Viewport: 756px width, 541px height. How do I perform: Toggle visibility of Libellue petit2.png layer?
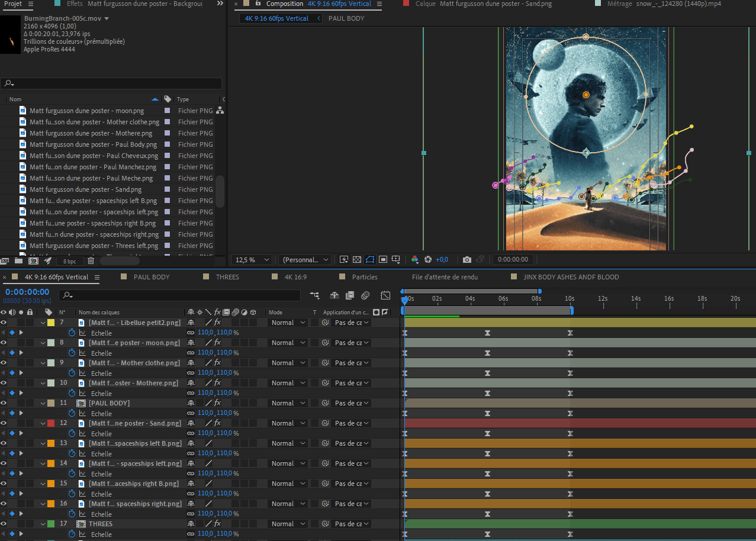pyautogui.click(x=4, y=323)
